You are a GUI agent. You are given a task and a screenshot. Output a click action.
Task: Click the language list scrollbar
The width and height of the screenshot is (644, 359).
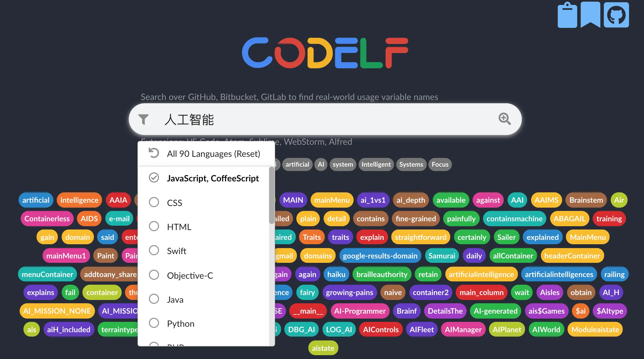pos(272,195)
